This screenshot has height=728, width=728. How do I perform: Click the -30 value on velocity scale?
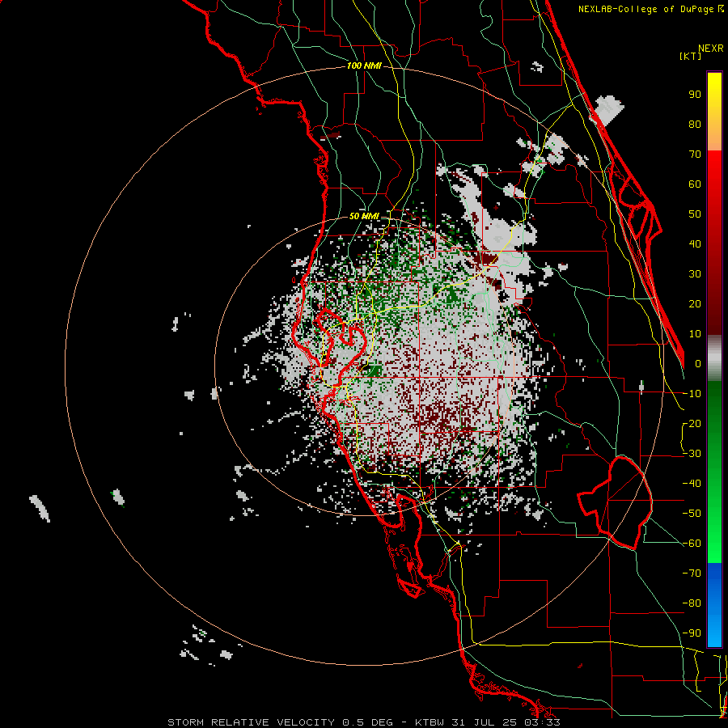692,454
